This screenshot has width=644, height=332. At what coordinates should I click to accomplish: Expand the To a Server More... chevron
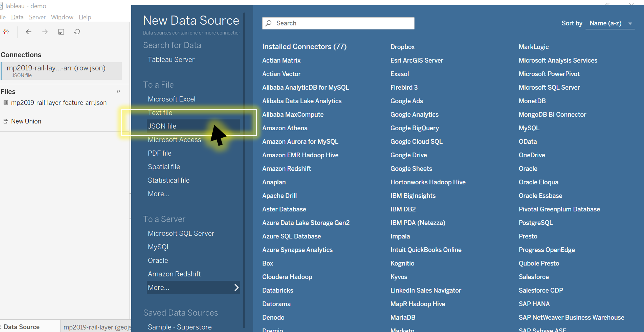(x=236, y=287)
